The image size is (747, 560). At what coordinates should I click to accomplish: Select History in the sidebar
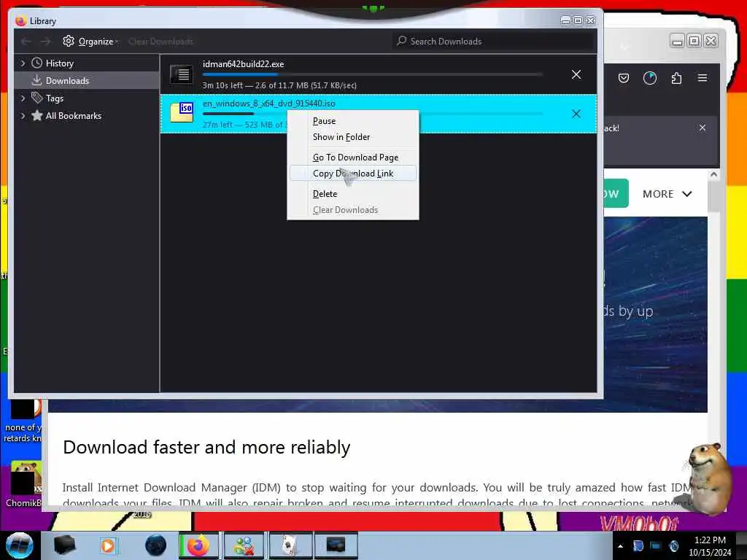pyautogui.click(x=60, y=63)
